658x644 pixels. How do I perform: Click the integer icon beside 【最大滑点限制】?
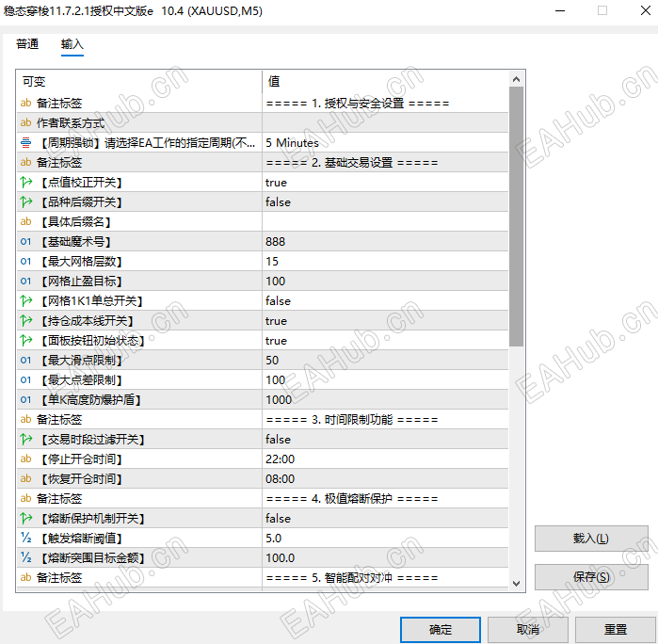pos(25,361)
